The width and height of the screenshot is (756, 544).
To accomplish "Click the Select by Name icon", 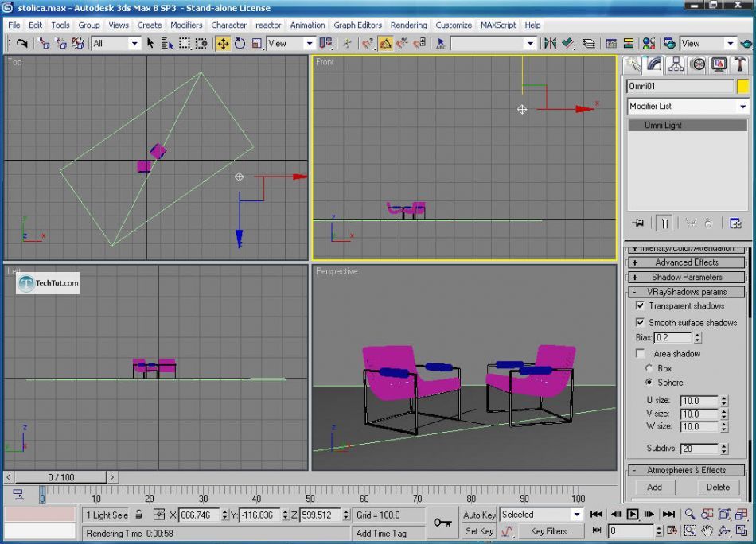I will (x=167, y=44).
